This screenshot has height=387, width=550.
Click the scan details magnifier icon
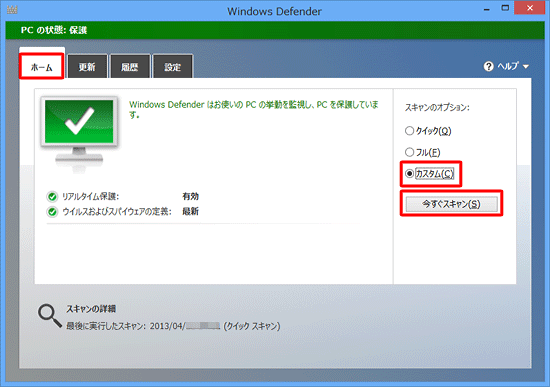50,316
